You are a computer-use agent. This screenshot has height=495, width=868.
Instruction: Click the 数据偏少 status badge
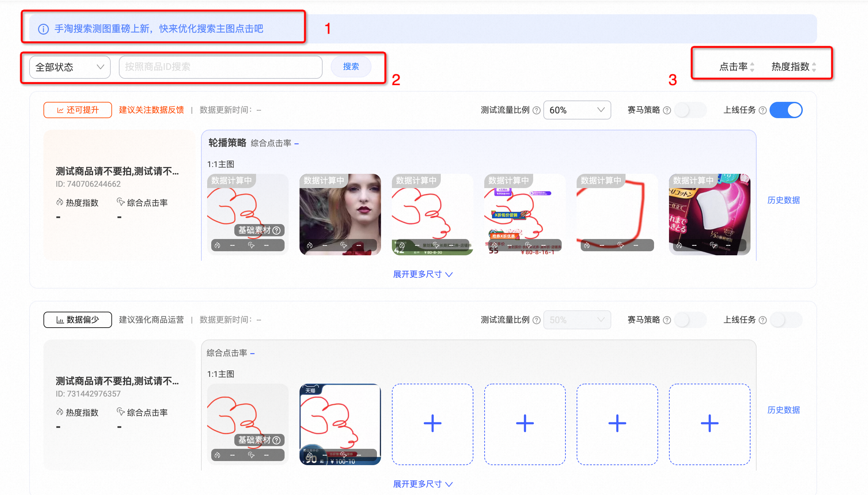point(77,320)
